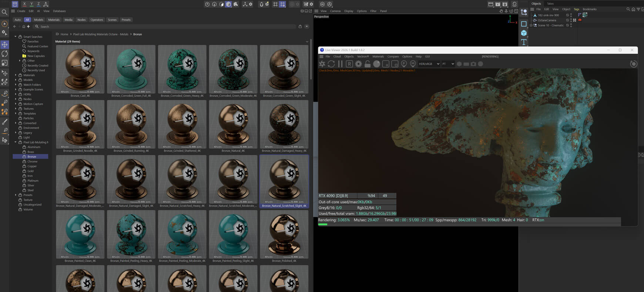Click the pin icon labelled M in Live Viewer
644x292 pixels.
(x=413, y=64)
